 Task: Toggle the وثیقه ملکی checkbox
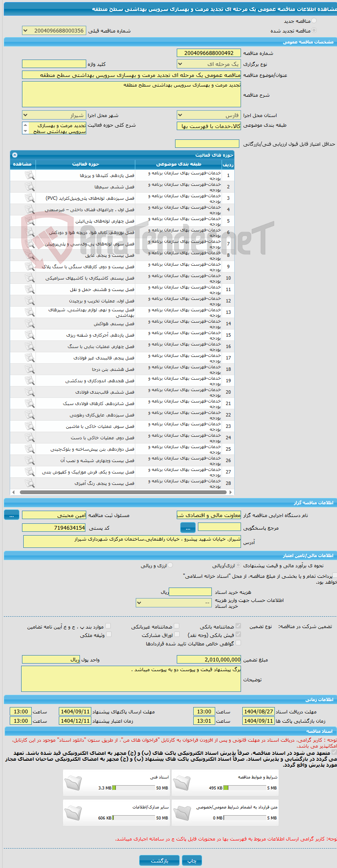coord(109,634)
